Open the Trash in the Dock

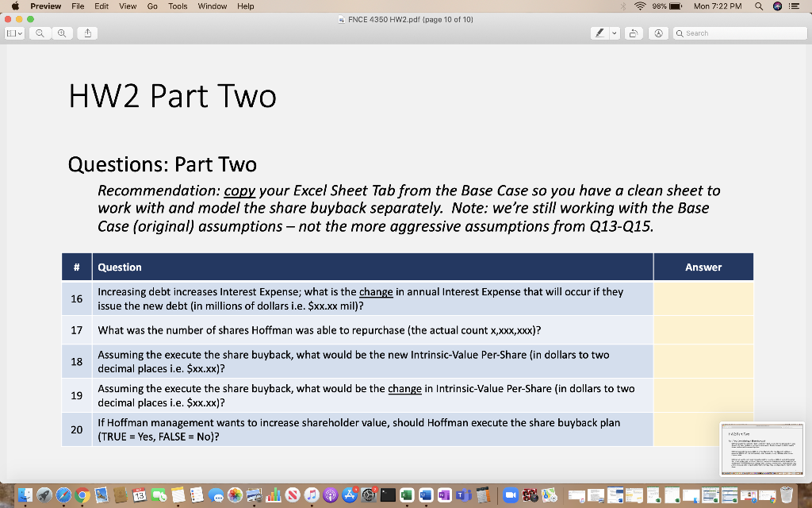pos(787,495)
